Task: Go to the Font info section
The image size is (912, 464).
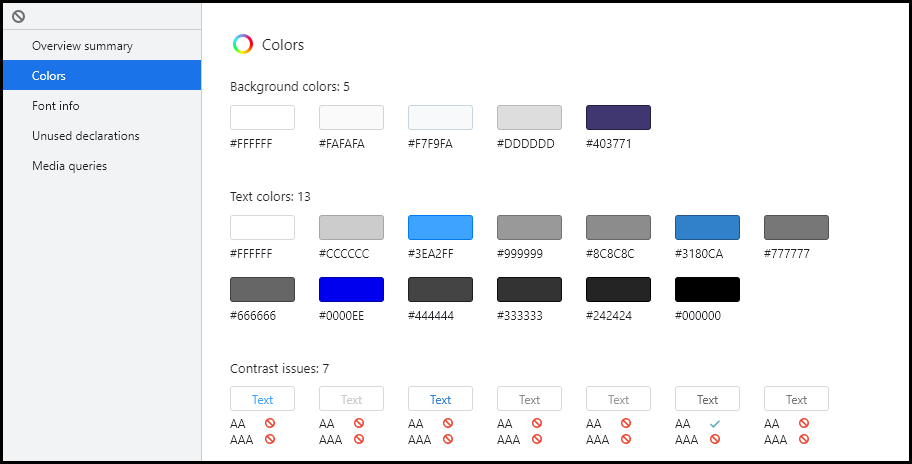Action: pyautogui.click(x=102, y=106)
